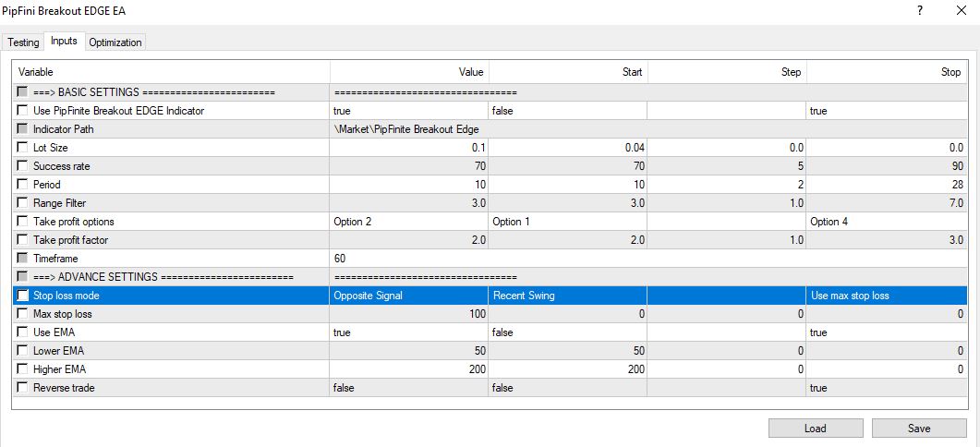Check the Higher EMA checkbox
Image resolution: width=980 pixels, height=447 pixels.
[22, 369]
